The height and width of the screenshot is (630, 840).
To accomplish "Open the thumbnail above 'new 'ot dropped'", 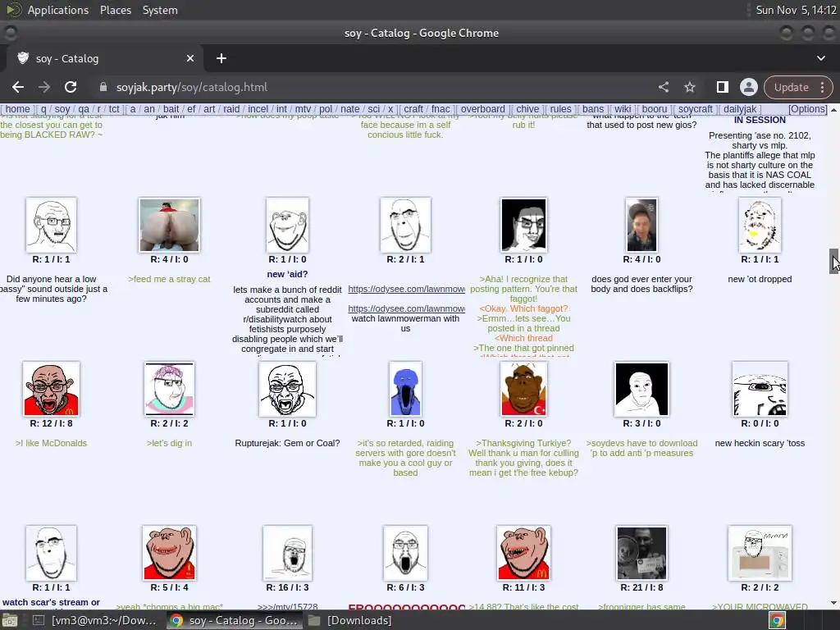I will point(760,225).
